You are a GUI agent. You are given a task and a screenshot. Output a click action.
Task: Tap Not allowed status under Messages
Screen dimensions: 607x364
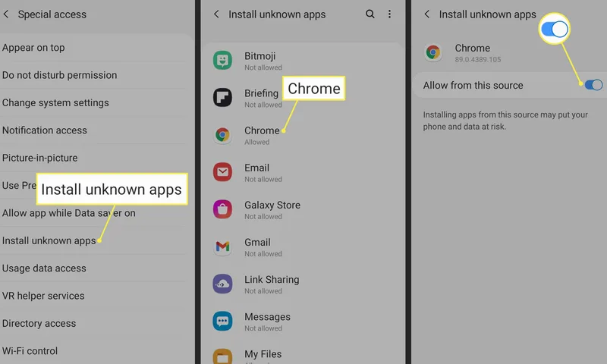click(x=263, y=328)
